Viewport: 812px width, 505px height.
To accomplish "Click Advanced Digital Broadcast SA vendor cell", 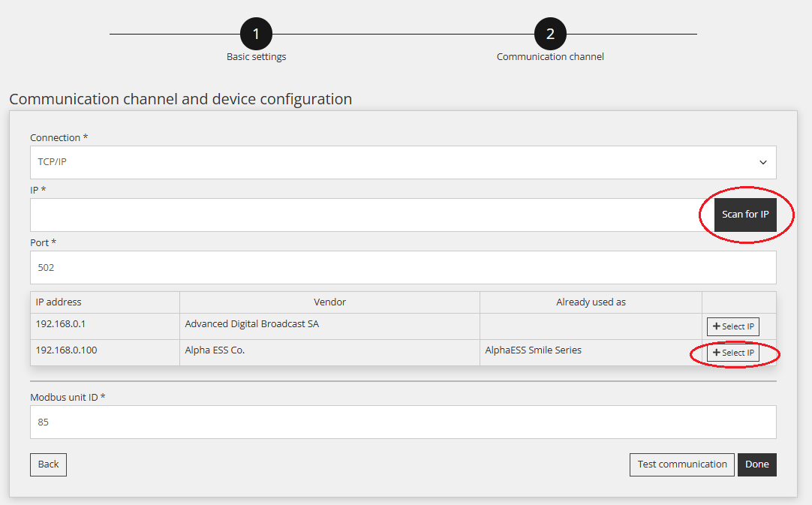I will 329,326.
